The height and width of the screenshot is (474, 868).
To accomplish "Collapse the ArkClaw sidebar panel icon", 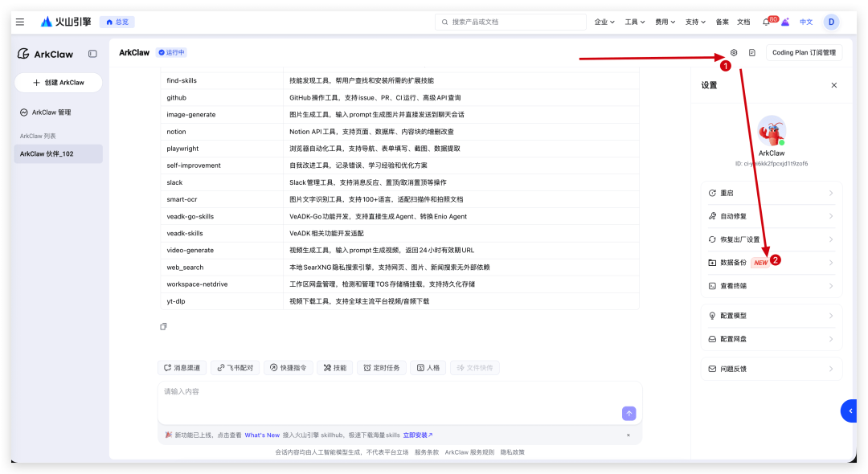I will coord(92,54).
